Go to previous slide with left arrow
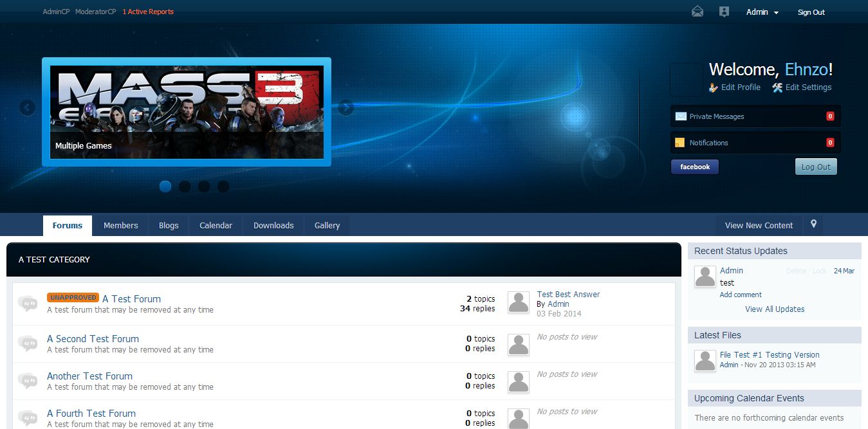The image size is (868, 429). 27,107
